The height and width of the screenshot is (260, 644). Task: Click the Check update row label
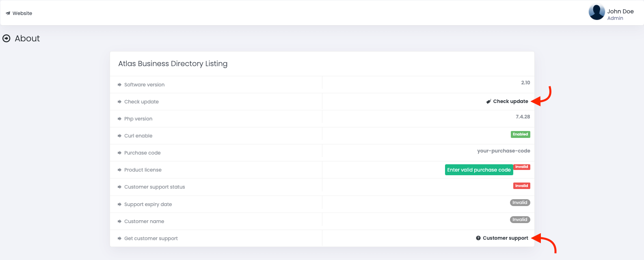[141, 102]
